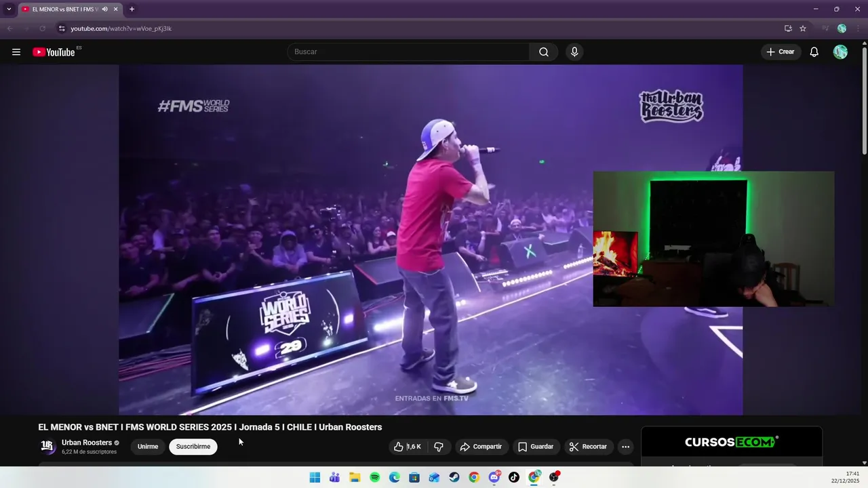Screen dimensions: 868x488
Task: Open the Chrome profile avatar
Action: click(842, 28)
